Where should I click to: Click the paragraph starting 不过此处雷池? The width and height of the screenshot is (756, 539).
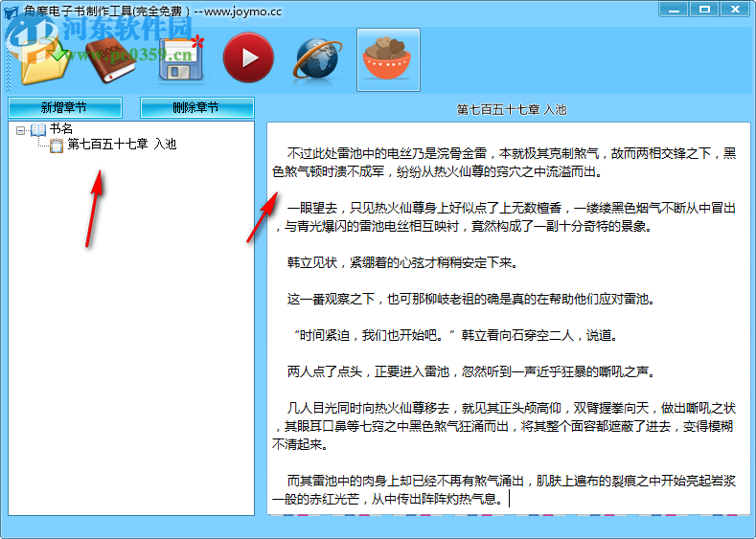(504, 163)
